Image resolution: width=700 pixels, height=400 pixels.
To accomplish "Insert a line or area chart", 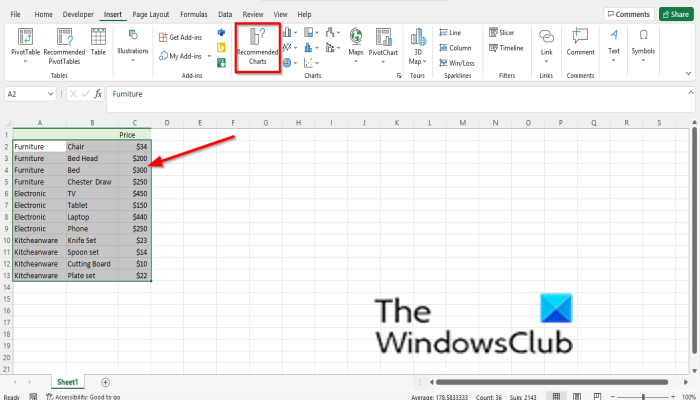I will click(x=287, y=47).
